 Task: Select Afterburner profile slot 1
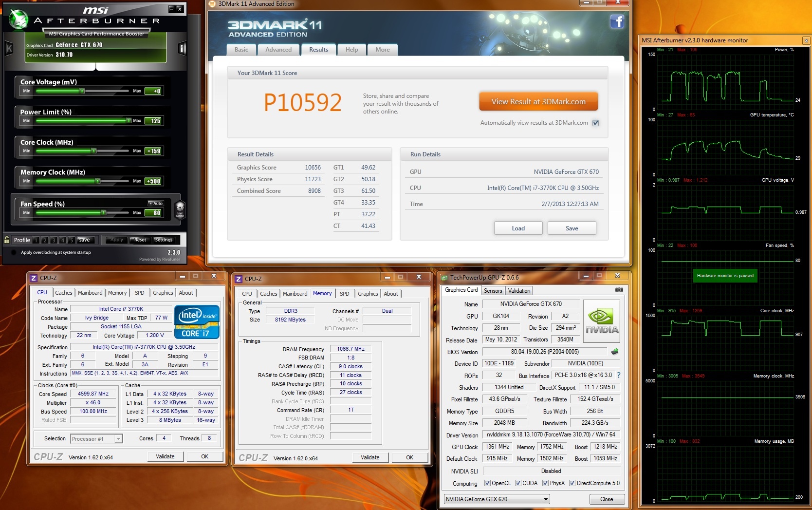(x=36, y=240)
